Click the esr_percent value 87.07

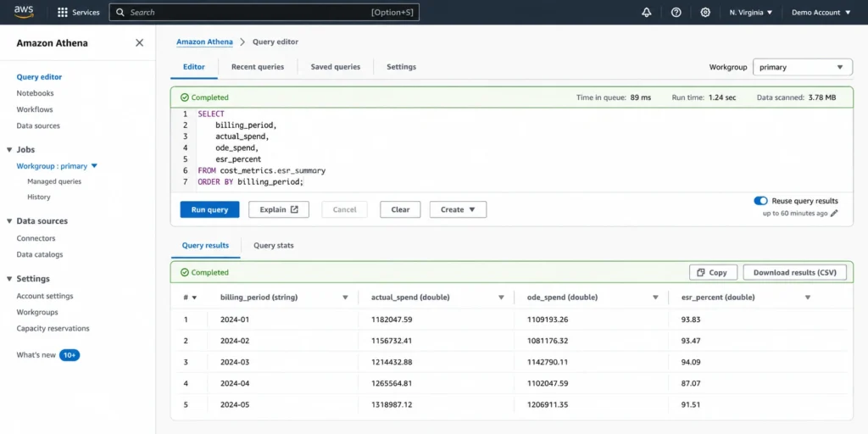point(691,383)
